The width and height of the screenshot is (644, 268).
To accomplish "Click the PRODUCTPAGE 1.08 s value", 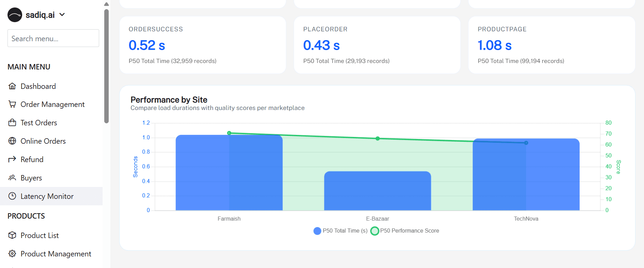I will [495, 45].
